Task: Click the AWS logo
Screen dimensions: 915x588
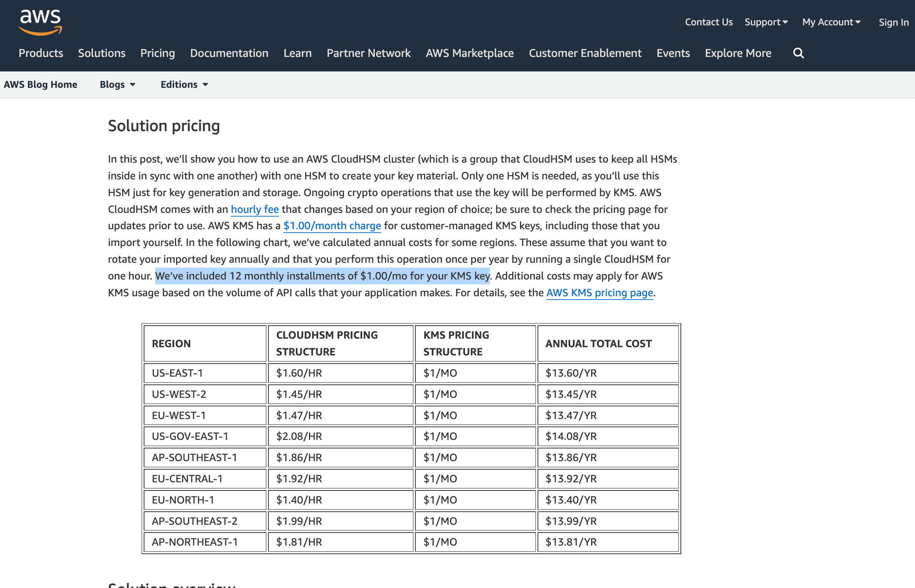Action: coord(41,22)
